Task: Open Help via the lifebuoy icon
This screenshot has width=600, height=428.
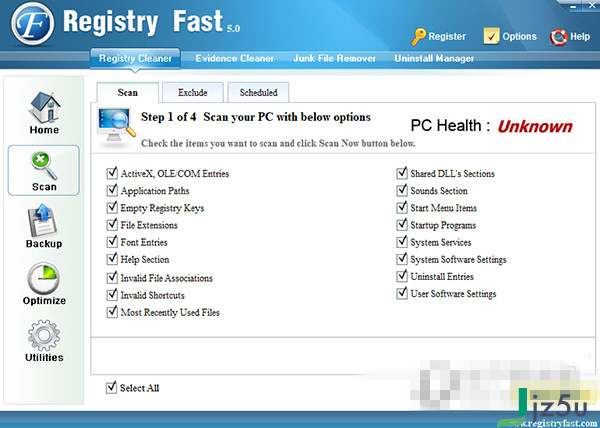Action: tap(558, 37)
